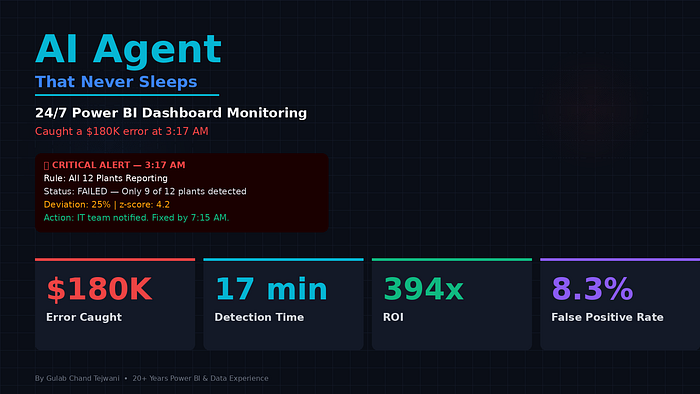Click the 'ROI' label
Image resolution: width=700 pixels, height=394 pixels.
point(393,317)
